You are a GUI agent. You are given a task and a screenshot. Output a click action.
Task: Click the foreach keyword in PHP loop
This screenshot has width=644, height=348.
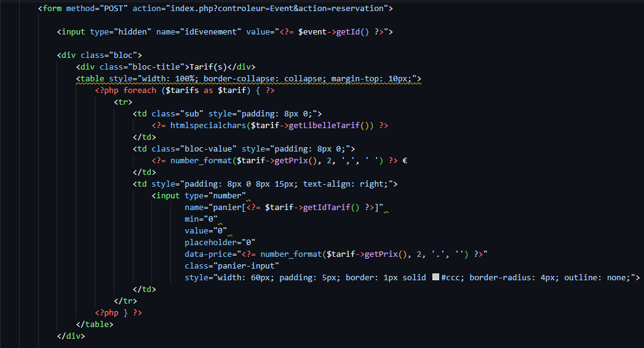140,91
